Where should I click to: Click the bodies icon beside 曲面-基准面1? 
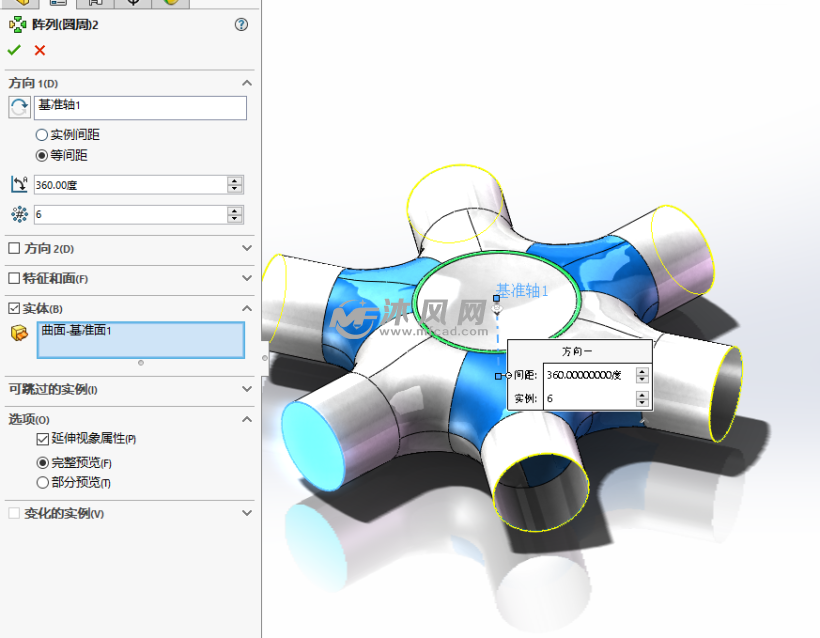[19, 332]
